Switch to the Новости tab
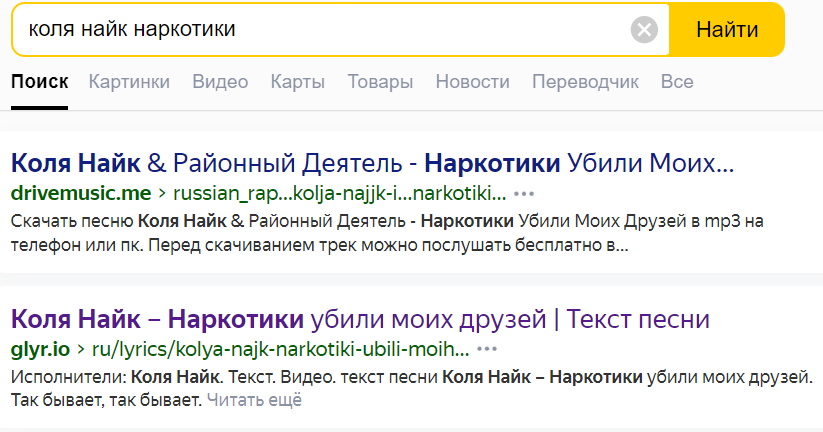 (472, 82)
